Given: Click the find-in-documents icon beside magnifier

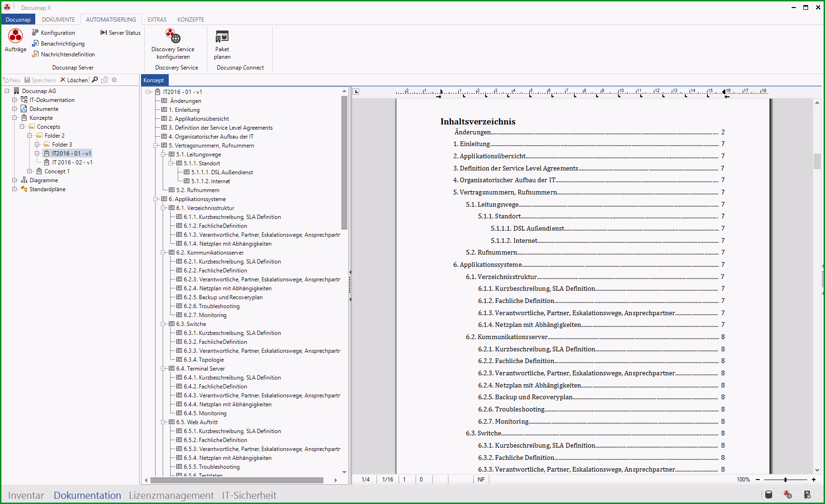Looking at the screenshot, I should click(104, 80).
